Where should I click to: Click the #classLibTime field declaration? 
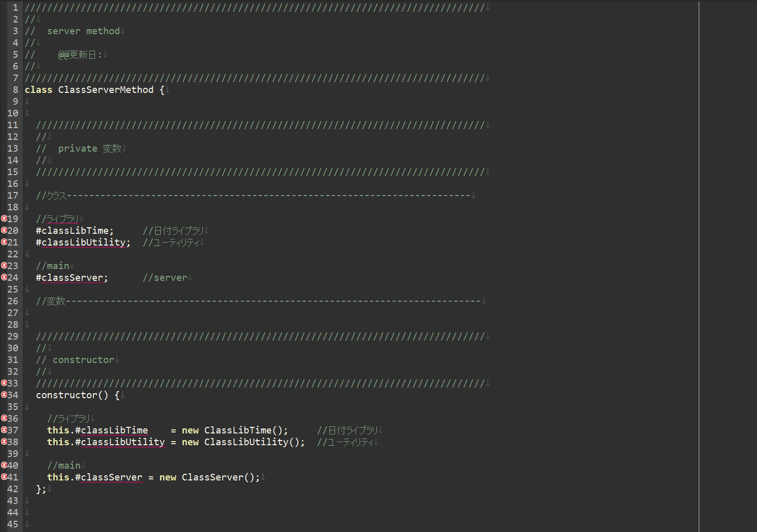click(x=73, y=230)
